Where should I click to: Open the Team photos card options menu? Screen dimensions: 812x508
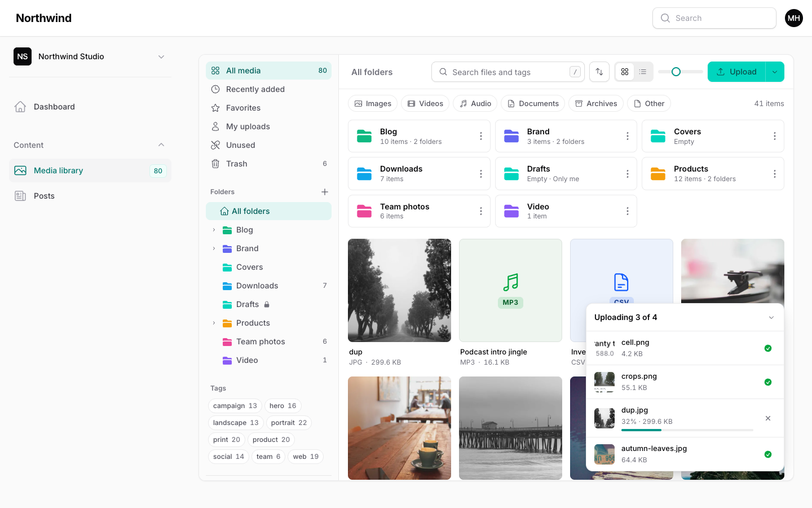[480, 211]
